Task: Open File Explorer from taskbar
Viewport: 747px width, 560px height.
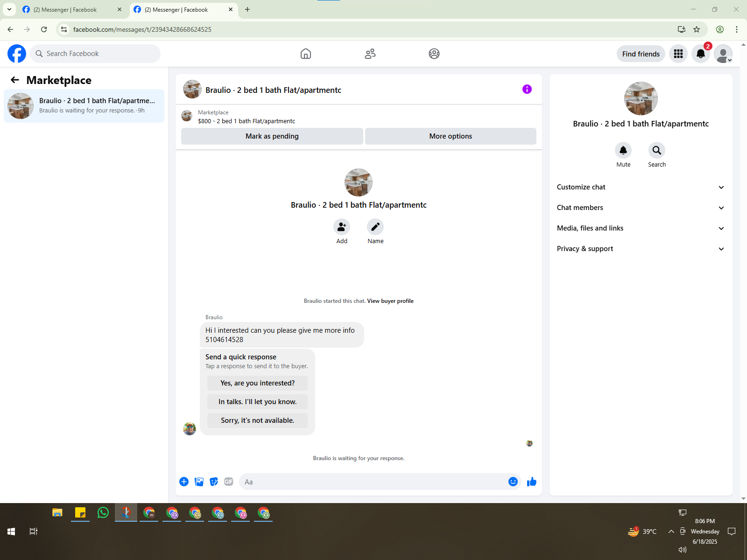Action: coord(57,512)
